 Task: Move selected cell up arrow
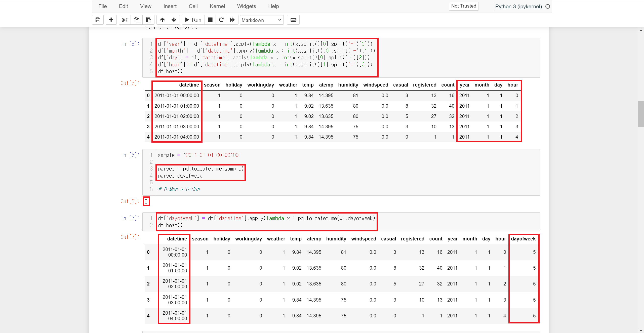[x=163, y=20]
